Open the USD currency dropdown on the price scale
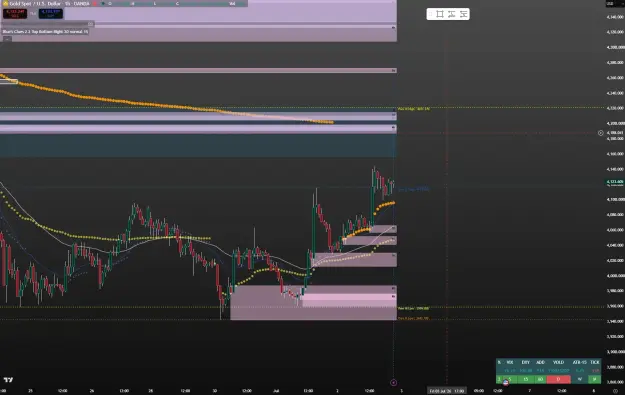The width and height of the screenshot is (625, 395). (x=610, y=3)
